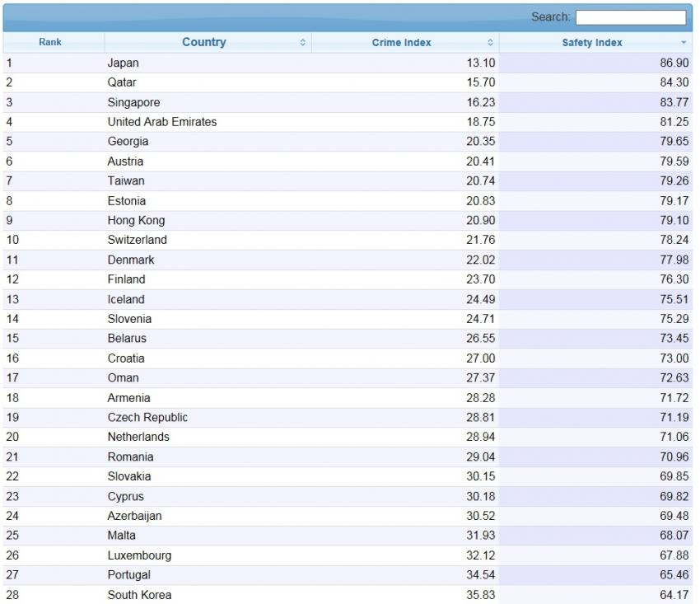Click Iceland's crime index value 24.49
The width and height of the screenshot is (700, 604).
(x=481, y=299)
